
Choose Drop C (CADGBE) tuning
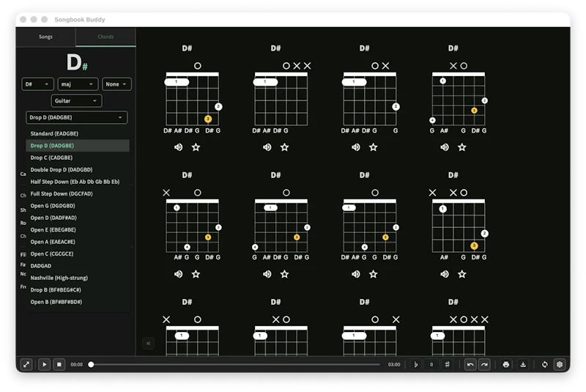tap(78, 158)
